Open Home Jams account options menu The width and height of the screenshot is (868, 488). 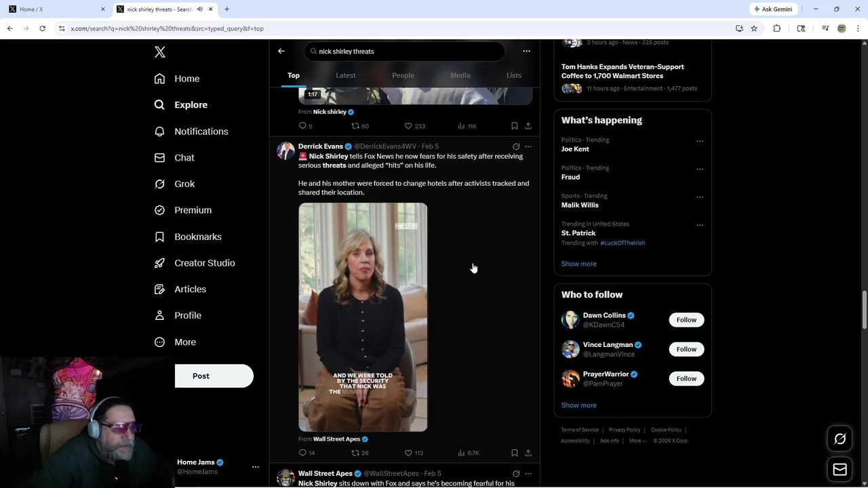pyautogui.click(x=256, y=467)
